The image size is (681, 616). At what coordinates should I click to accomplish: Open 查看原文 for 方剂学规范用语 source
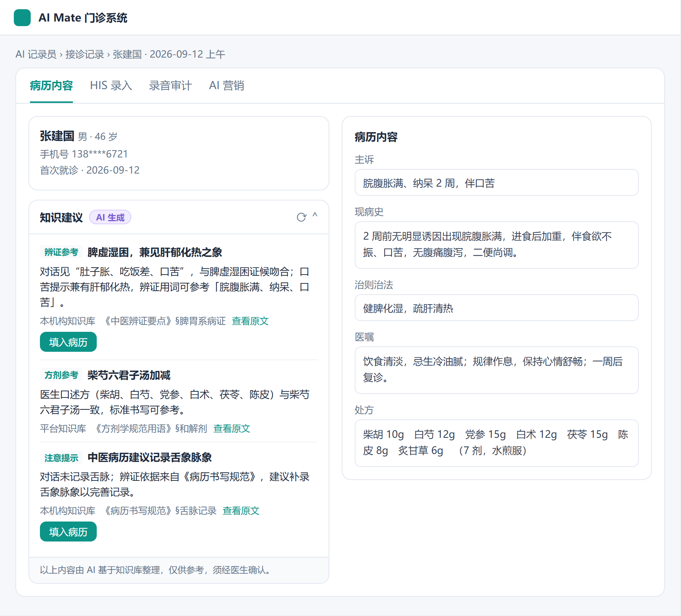click(232, 429)
